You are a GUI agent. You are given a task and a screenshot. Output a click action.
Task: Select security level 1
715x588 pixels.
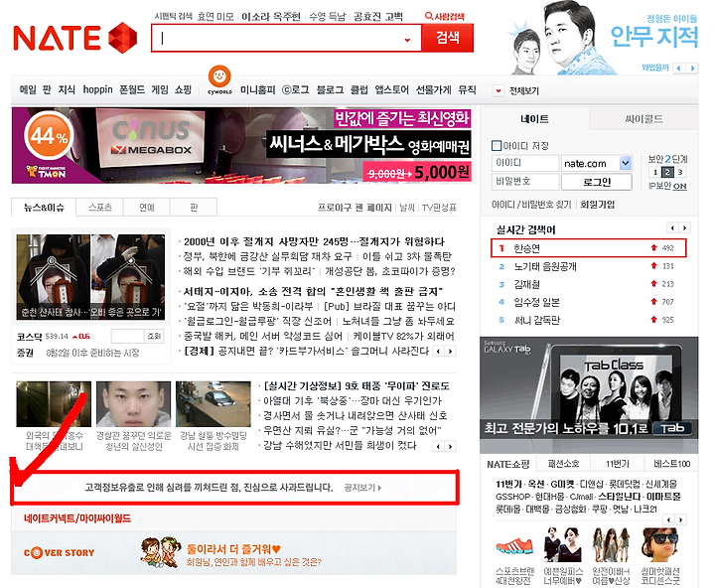point(654,173)
